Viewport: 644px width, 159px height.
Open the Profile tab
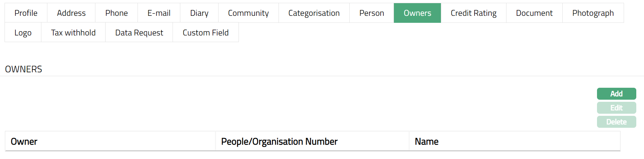pyautogui.click(x=26, y=13)
